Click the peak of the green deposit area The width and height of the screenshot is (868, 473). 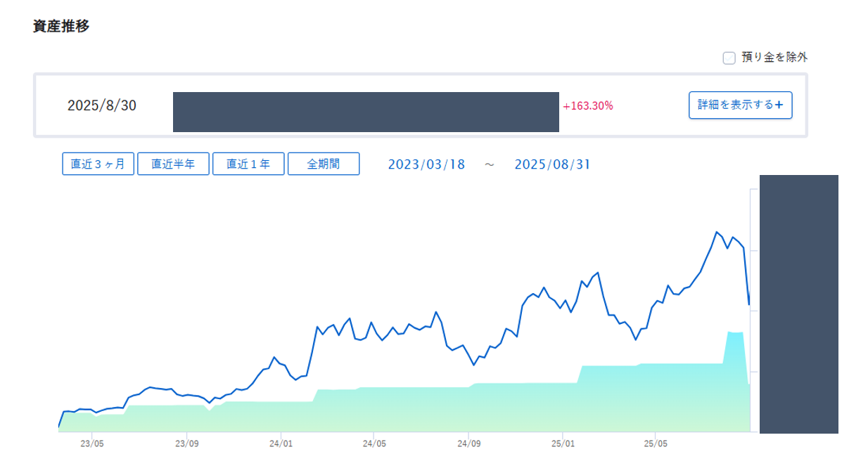(729, 332)
